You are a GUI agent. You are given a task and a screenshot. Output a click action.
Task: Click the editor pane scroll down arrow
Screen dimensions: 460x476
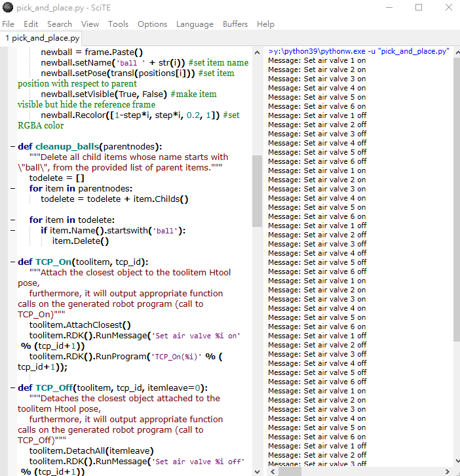[257, 471]
